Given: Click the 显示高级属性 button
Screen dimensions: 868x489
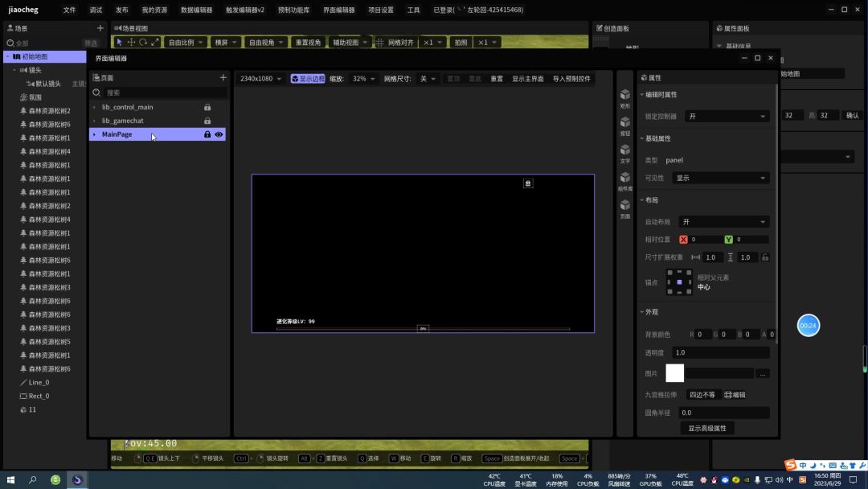Looking at the screenshot, I should (706, 429).
